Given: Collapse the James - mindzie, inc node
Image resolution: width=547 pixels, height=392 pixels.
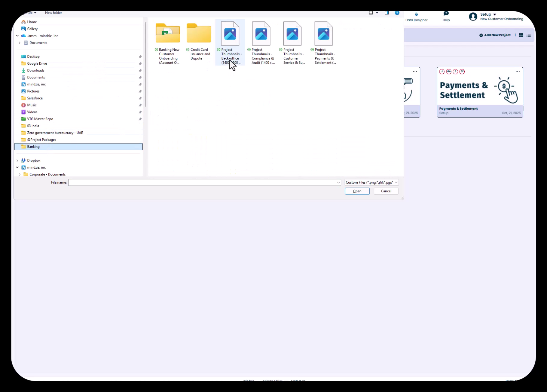Looking at the screenshot, I should [x=17, y=36].
